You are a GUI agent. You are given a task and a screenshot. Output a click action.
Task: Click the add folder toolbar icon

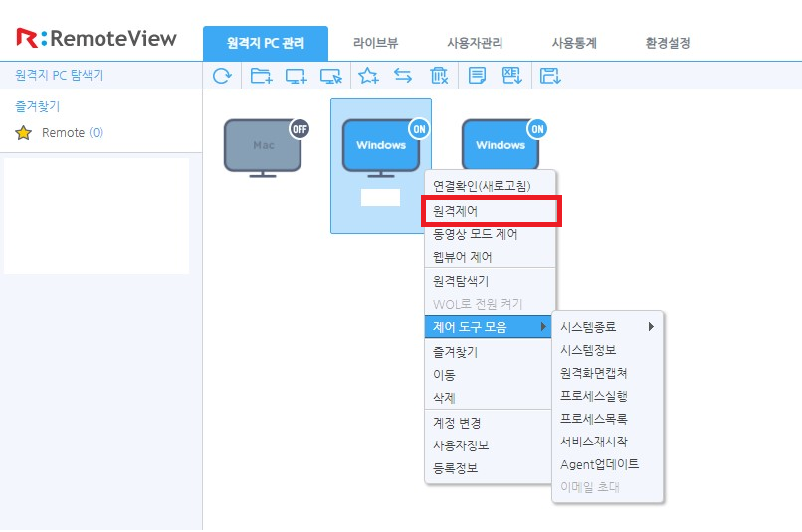point(262,75)
